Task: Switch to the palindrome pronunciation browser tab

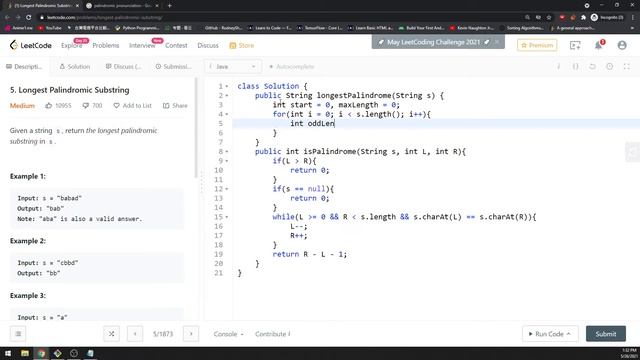Action: click(x=122, y=6)
